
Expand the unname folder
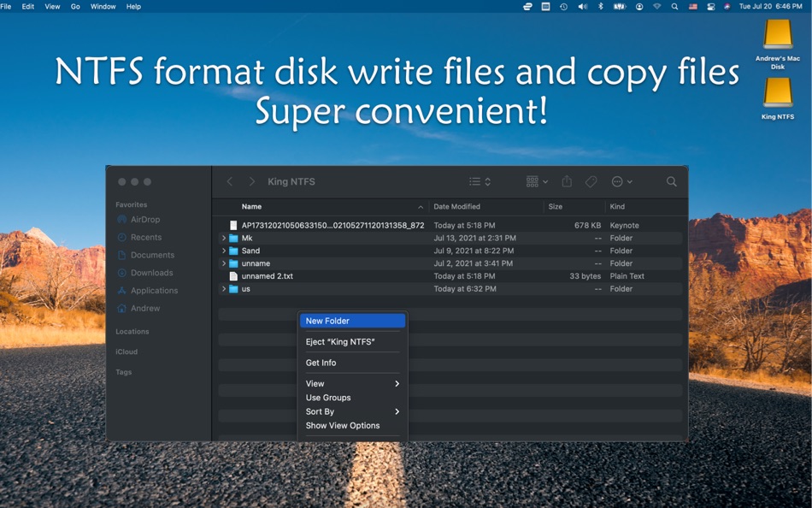[x=224, y=263]
